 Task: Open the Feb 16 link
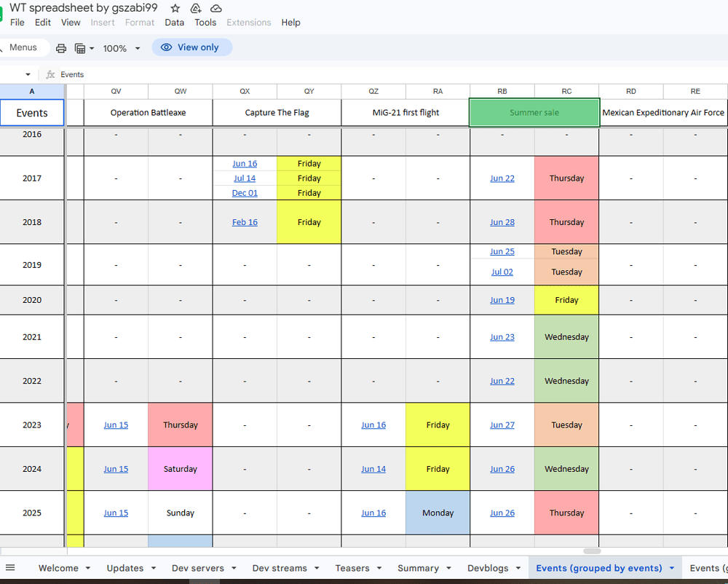[x=245, y=222]
